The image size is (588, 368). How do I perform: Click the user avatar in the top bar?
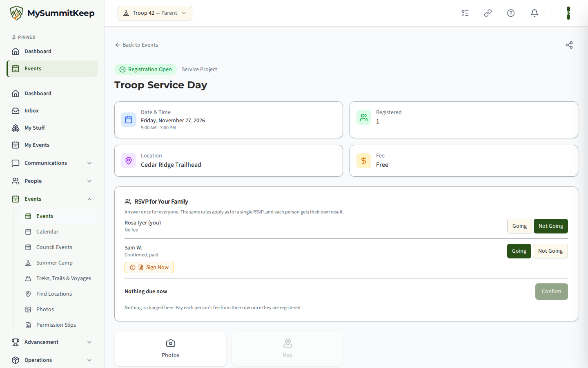pos(568,13)
